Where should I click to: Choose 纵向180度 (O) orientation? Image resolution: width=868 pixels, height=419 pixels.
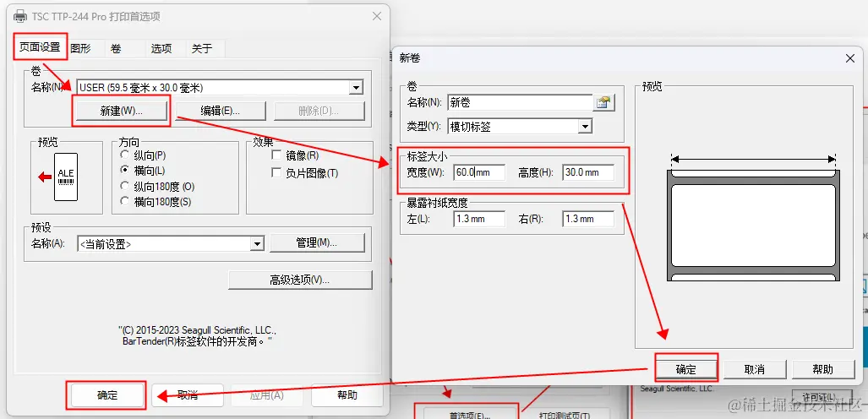(x=124, y=187)
